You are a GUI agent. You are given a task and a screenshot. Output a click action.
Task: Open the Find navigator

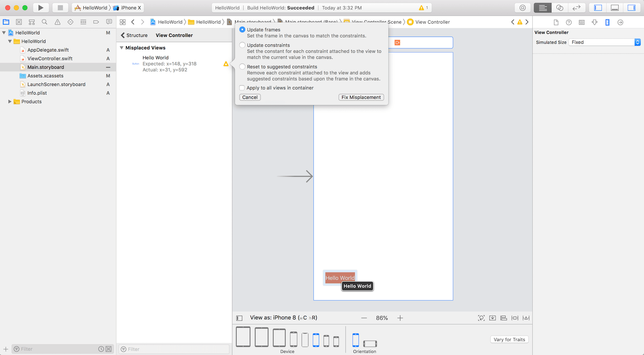pos(45,22)
